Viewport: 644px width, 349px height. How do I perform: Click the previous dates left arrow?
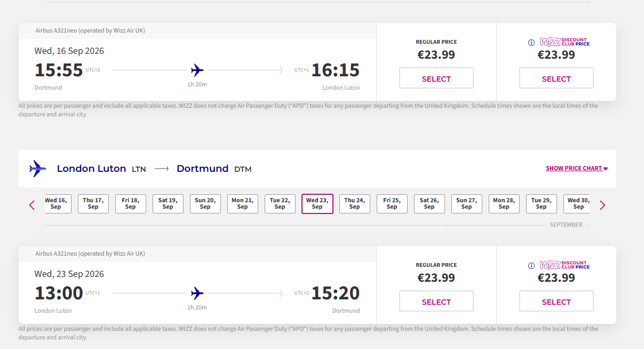[x=32, y=205]
